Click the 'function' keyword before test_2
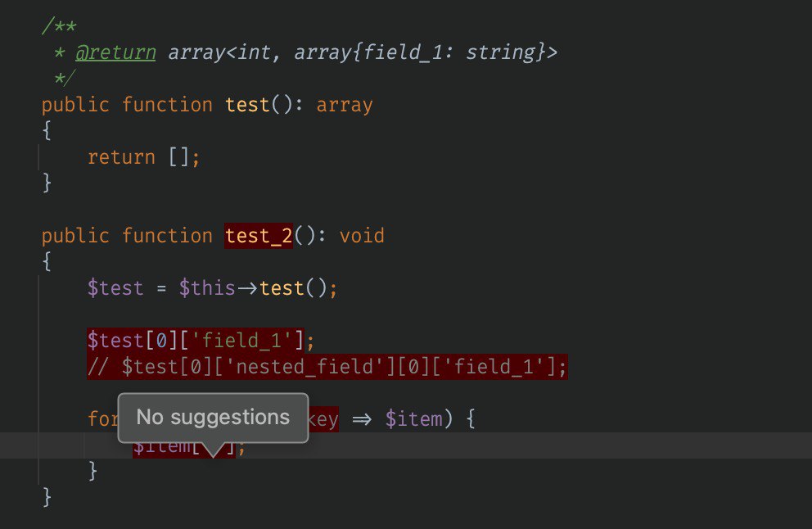Viewport: 812px width, 529px height. click(167, 236)
